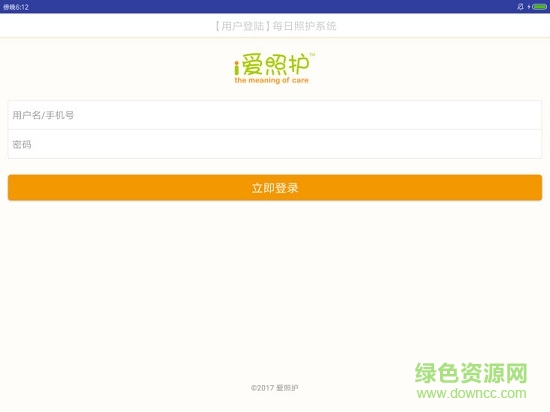Tap the clock time in status bar
550x412 pixels.
[16, 7]
